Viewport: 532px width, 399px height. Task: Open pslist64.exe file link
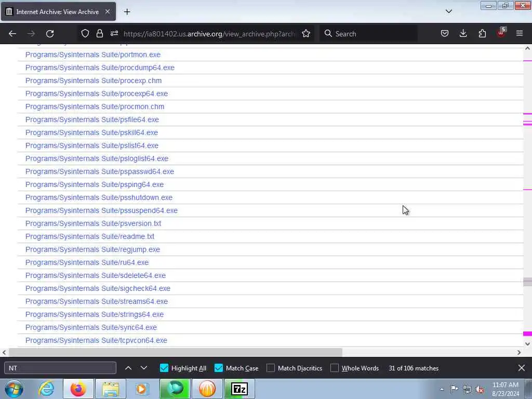click(92, 145)
